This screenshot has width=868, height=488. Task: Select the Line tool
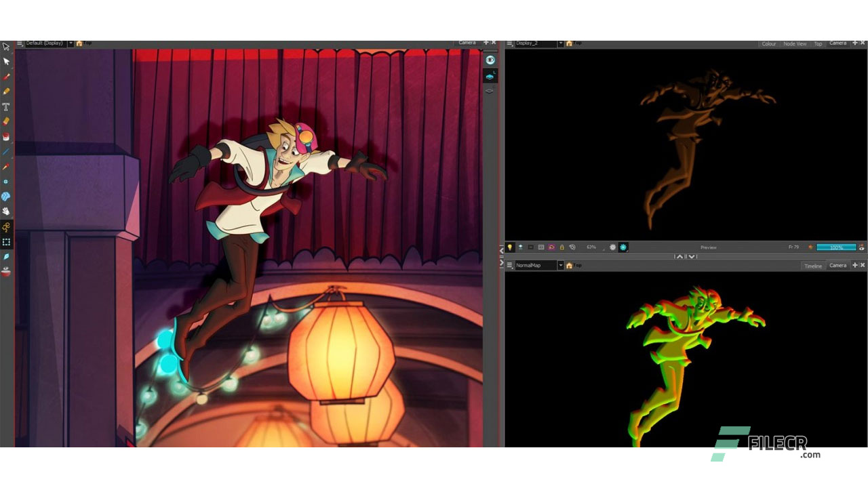6,151
